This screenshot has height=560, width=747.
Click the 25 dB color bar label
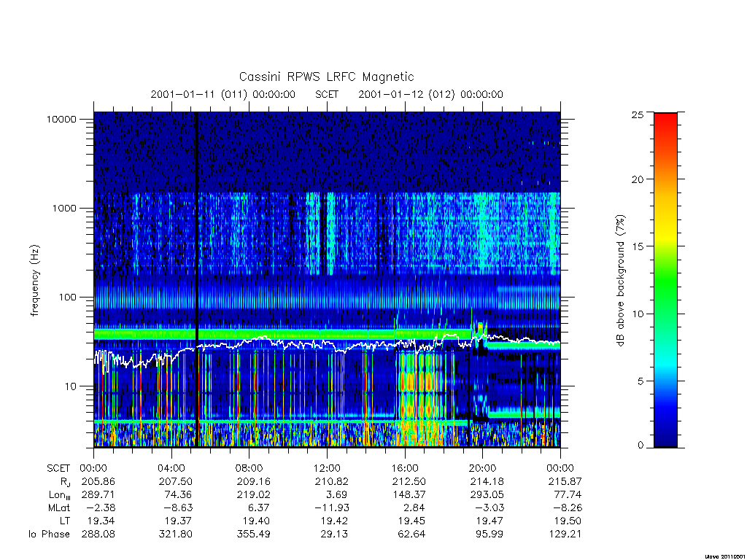pos(638,114)
